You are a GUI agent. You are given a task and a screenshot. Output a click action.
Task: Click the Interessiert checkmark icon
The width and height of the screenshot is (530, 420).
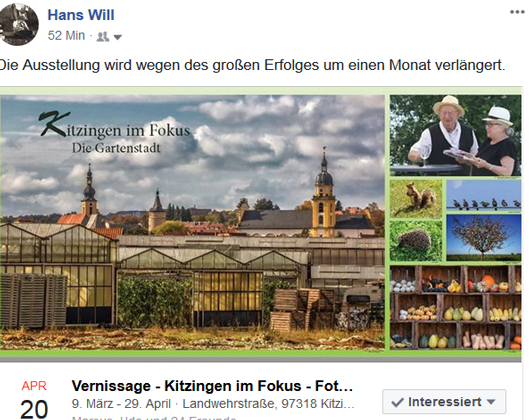click(398, 402)
